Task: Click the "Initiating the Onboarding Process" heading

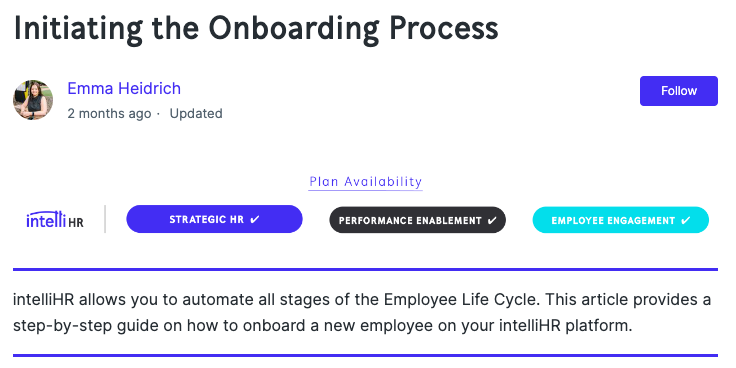Action: [256, 27]
